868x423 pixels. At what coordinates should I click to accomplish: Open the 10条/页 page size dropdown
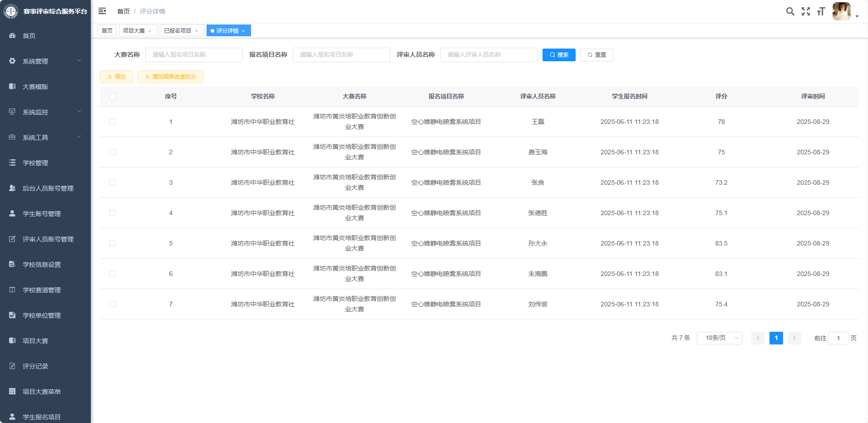719,338
